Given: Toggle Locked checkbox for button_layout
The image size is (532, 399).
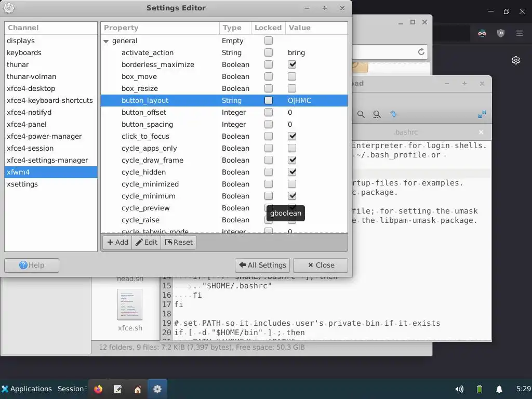Looking at the screenshot, I should pos(269,100).
